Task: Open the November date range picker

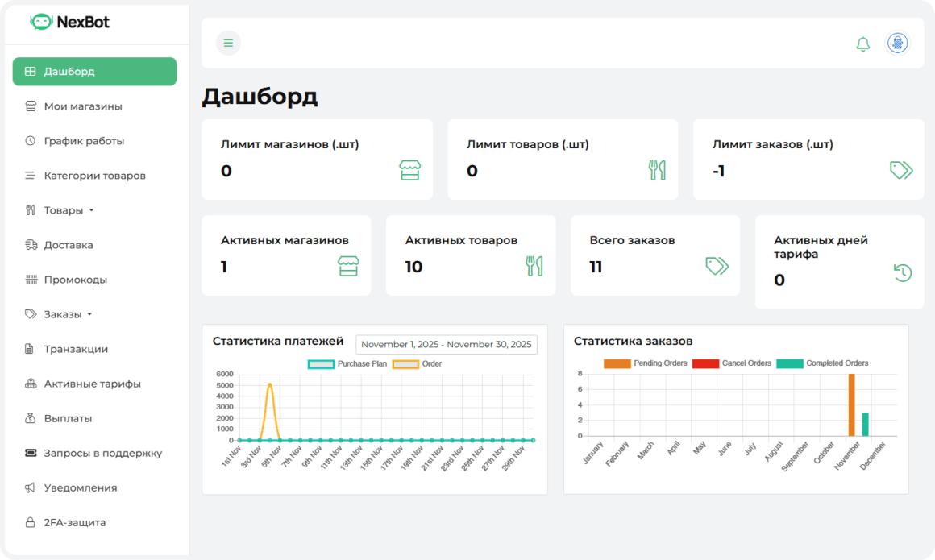Action: tap(446, 344)
